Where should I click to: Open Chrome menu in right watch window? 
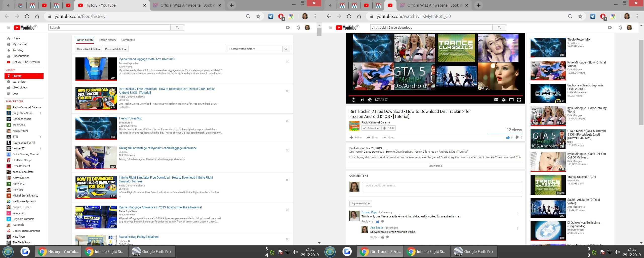637,16
